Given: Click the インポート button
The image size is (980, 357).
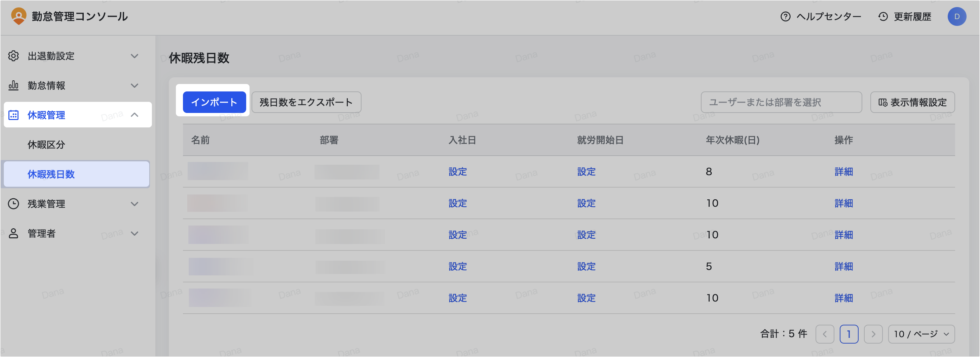Looking at the screenshot, I should point(214,102).
